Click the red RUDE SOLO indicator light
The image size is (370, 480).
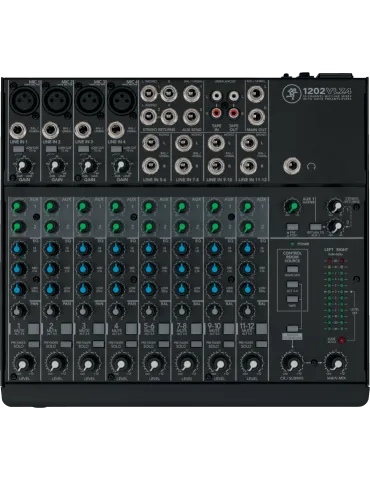point(341,340)
